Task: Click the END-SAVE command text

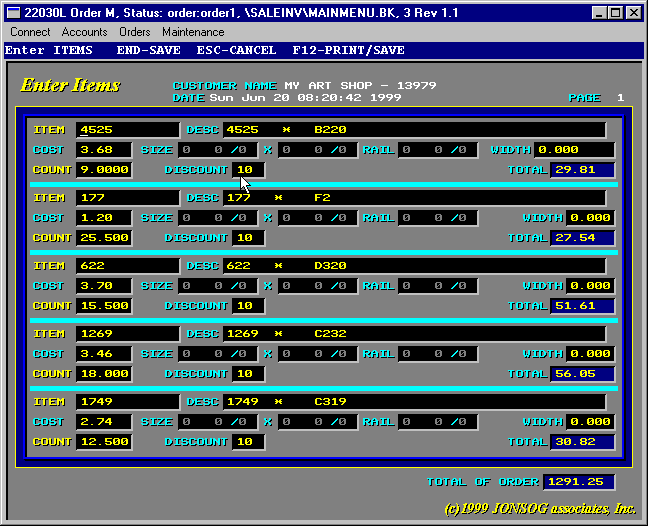Action: click(x=148, y=50)
